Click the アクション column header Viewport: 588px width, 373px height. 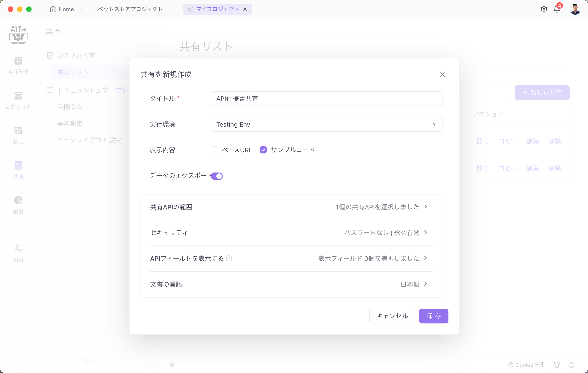487,114
